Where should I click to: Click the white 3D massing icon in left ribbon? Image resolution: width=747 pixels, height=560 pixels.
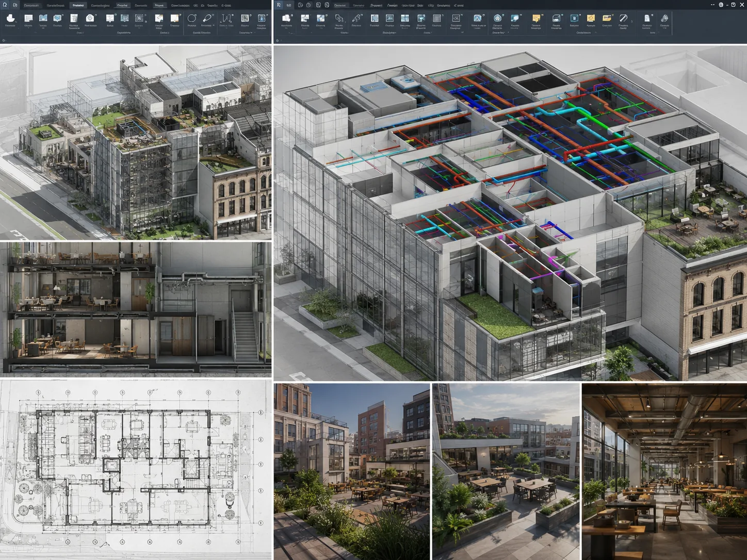pyautogui.click(x=10, y=18)
